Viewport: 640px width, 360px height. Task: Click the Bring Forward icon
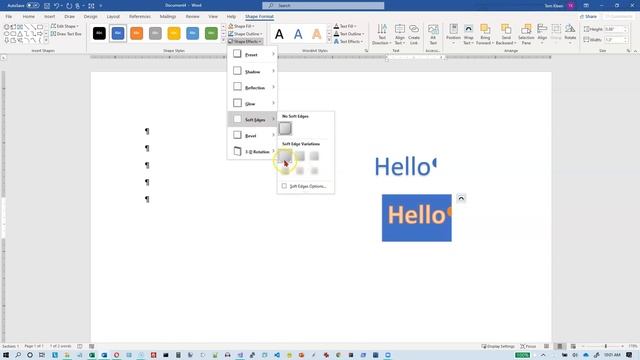(485, 34)
